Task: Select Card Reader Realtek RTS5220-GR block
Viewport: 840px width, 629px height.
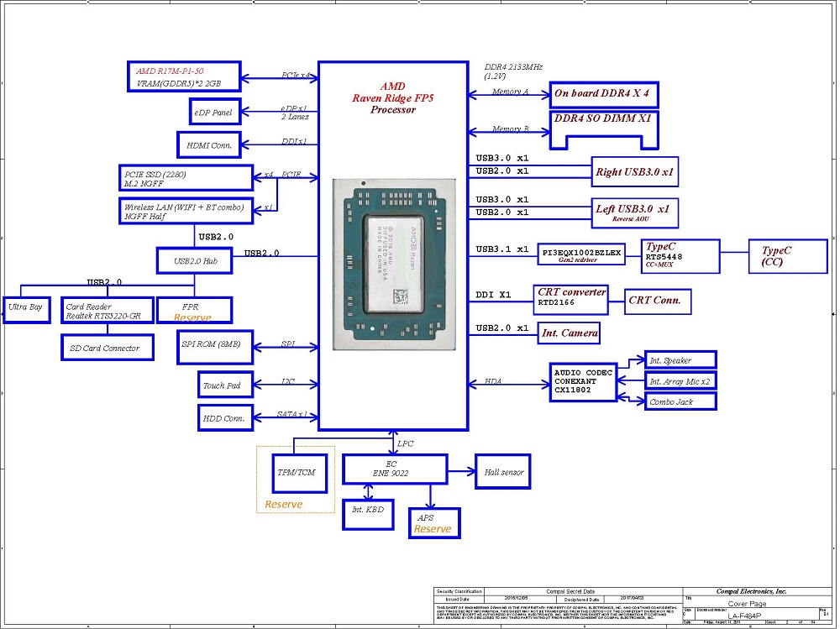Action: (x=108, y=310)
